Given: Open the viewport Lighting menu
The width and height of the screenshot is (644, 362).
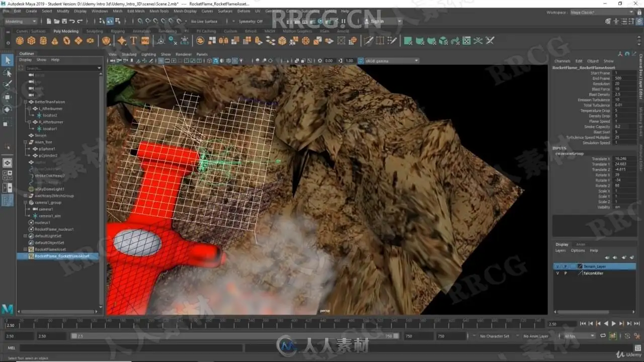Looking at the screenshot, I should (148, 54).
